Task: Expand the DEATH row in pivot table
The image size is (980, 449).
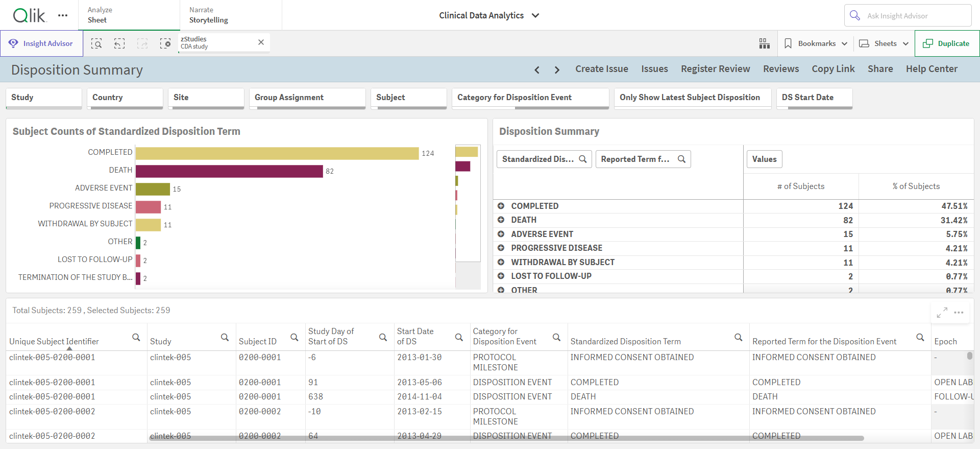Action: click(501, 220)
